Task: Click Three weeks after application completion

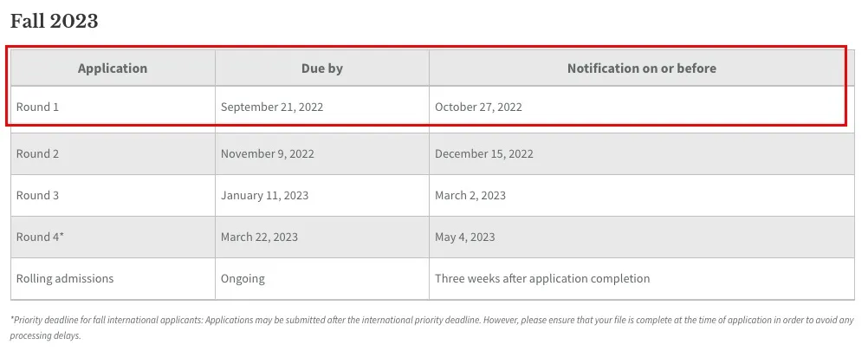Action: 542,278
